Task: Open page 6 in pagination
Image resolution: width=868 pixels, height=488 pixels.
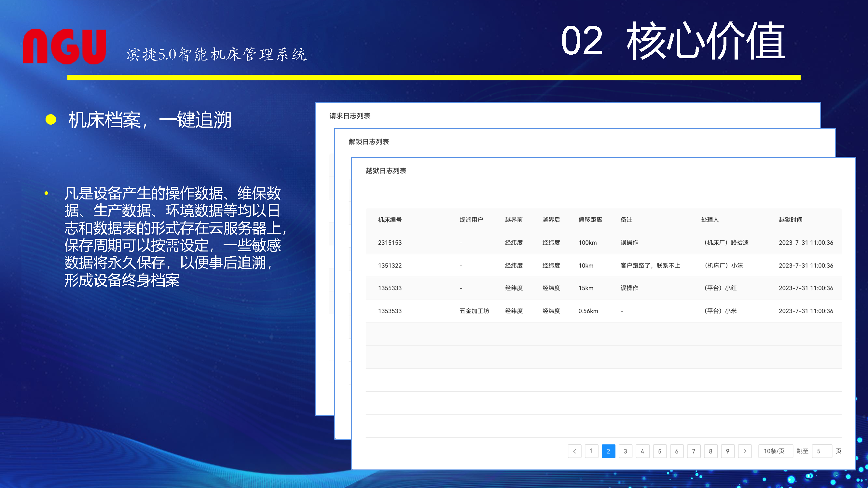Action: click(x=677, y=451)
